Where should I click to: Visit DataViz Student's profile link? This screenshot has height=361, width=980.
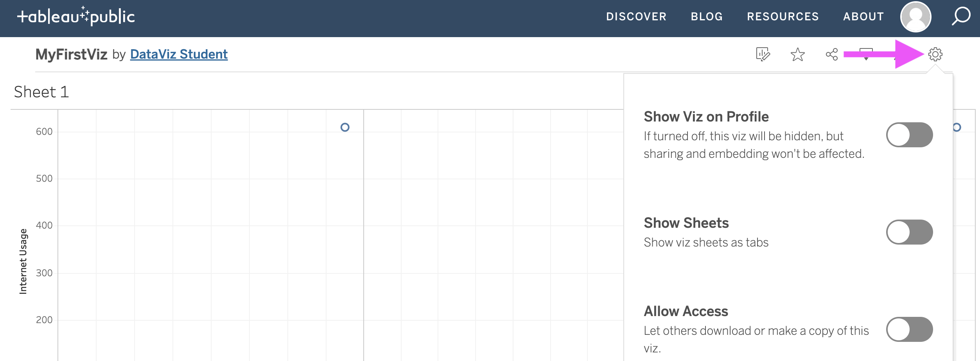tap(178, 55)
